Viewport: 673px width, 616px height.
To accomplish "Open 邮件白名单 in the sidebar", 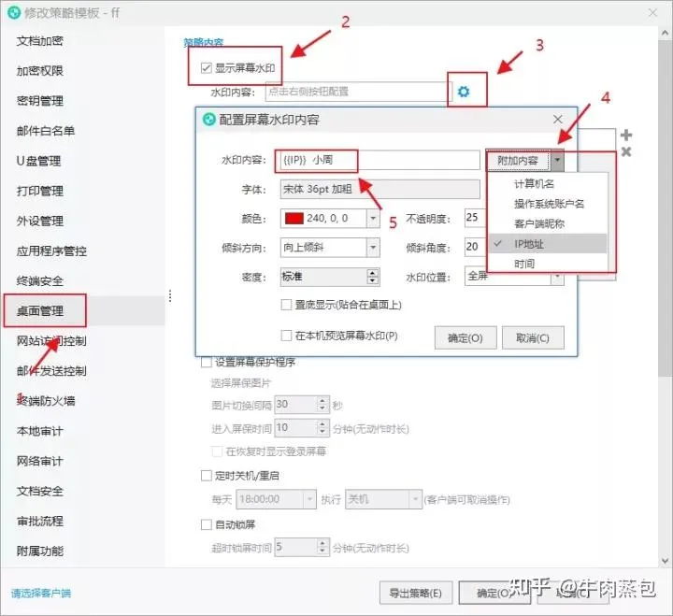I will pos(46,131).
